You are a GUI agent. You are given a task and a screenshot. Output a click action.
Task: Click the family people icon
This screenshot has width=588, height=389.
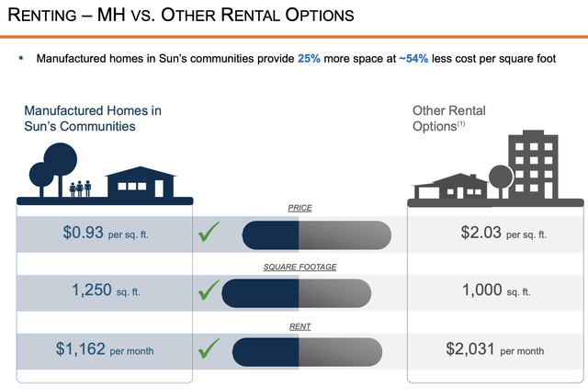82,187
